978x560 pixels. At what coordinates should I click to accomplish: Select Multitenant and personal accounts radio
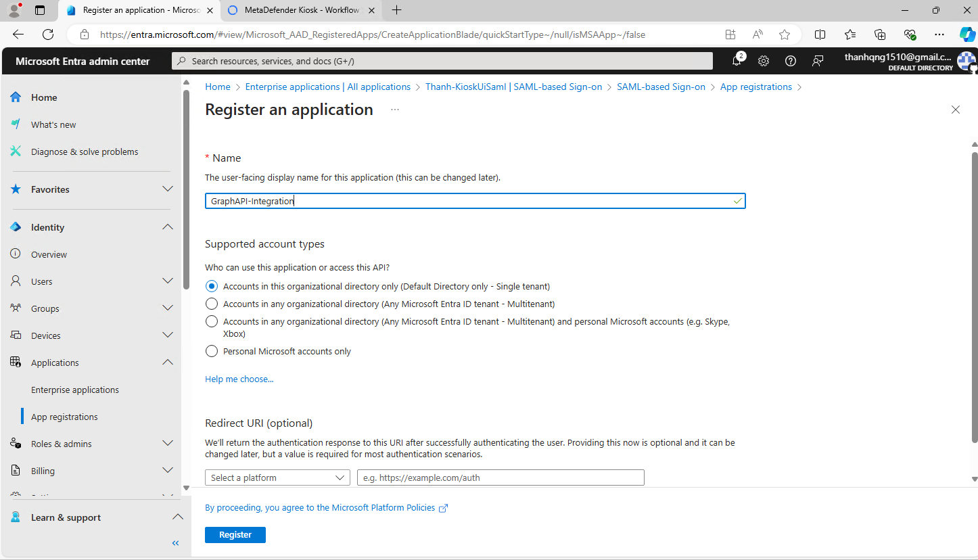tap(212, 321)
